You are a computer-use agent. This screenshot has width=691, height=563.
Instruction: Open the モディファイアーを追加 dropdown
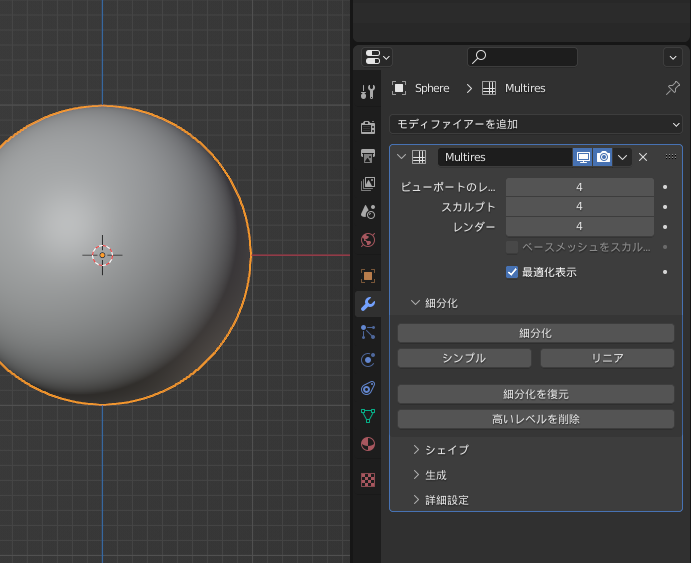point(536,124)
